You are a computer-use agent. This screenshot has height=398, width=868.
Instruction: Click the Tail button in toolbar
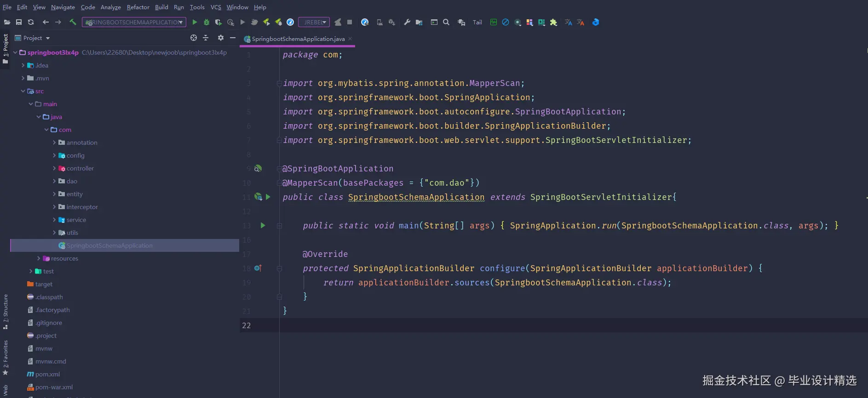pos(477,22)
